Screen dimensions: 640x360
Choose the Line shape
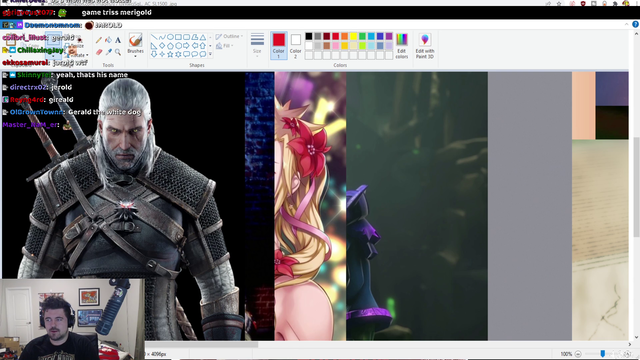[x=154, y=37]
